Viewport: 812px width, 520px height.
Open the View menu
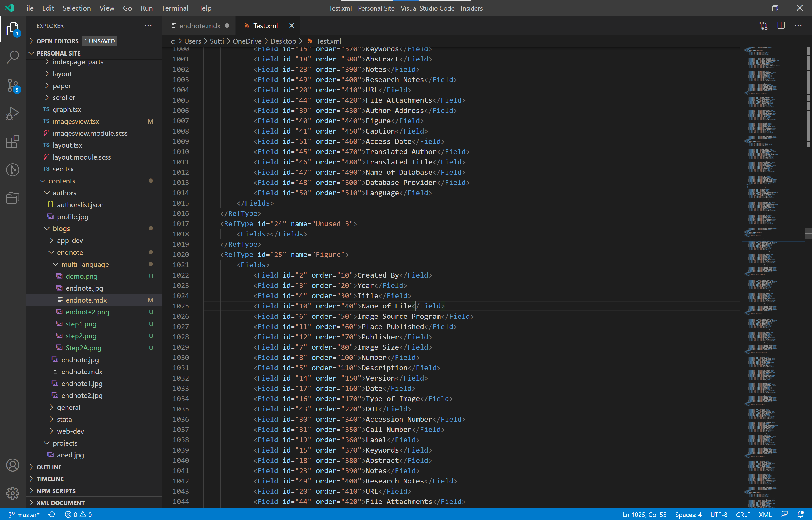pos(107,8)
